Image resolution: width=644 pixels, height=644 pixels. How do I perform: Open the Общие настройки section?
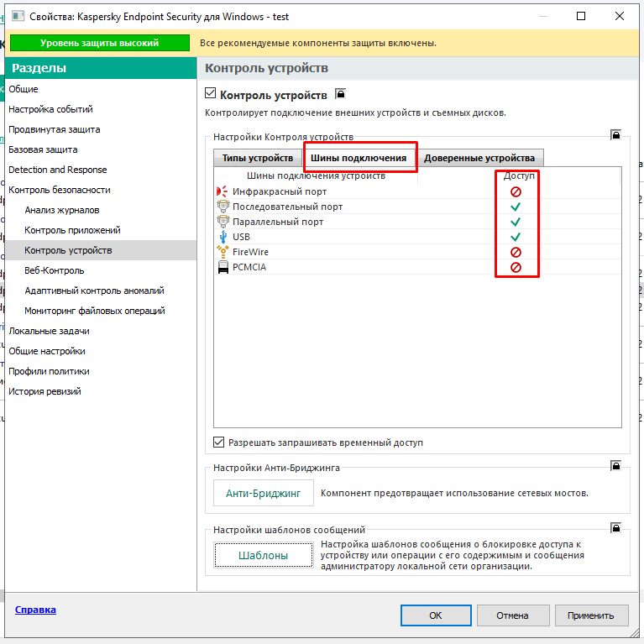(101, 351)
